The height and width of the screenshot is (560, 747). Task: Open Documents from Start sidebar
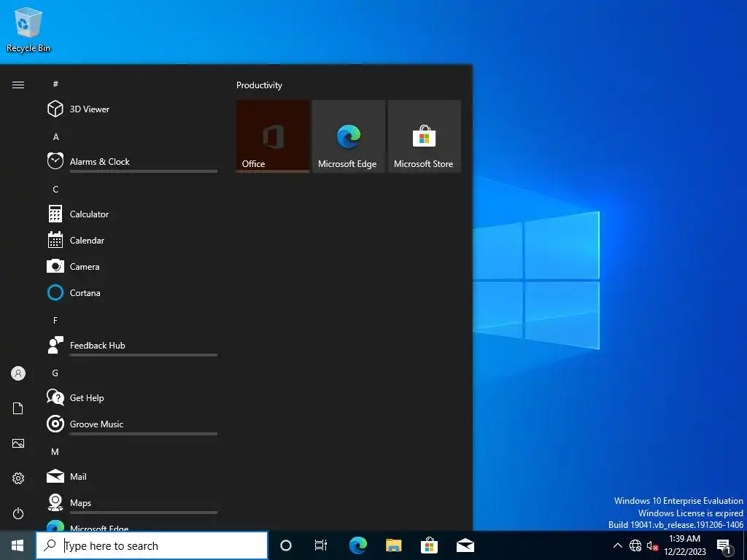18,408
